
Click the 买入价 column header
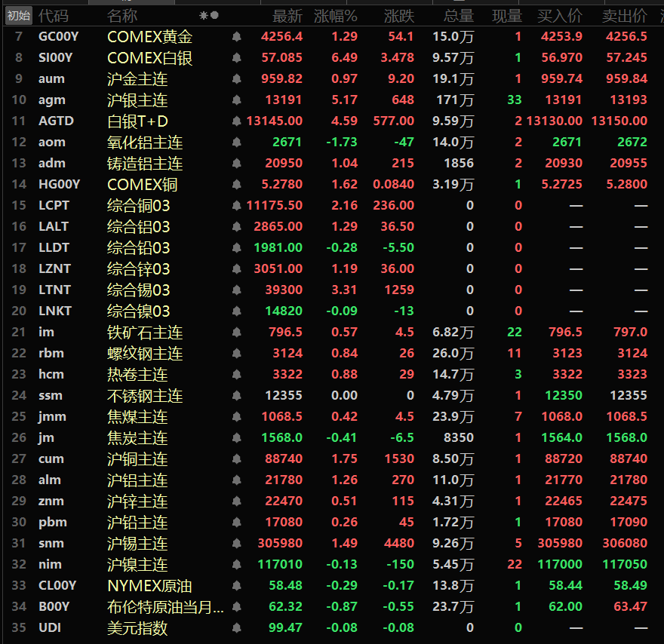[x=559, y=15]
